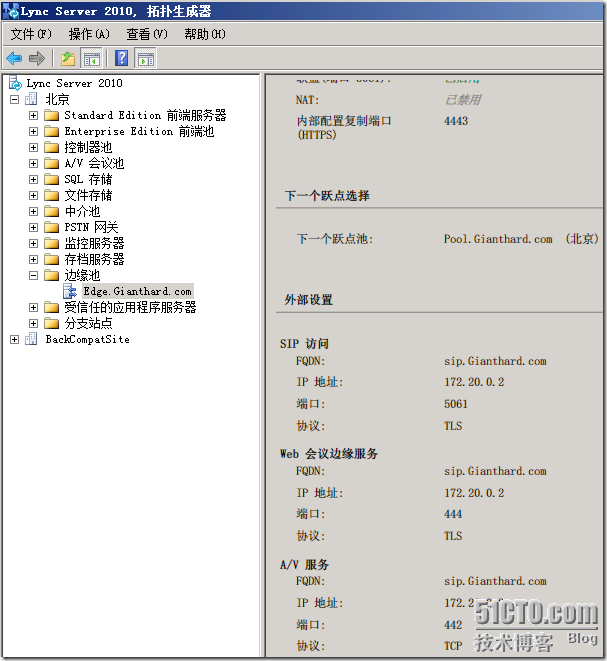Expand the 存档服务器 node

point(33,260)
